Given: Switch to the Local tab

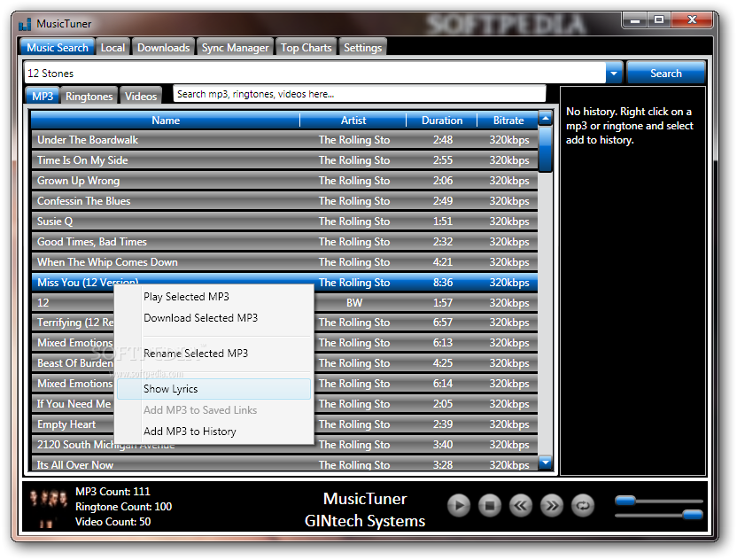Looking at the screenshot, I should (x=112, y=48).
